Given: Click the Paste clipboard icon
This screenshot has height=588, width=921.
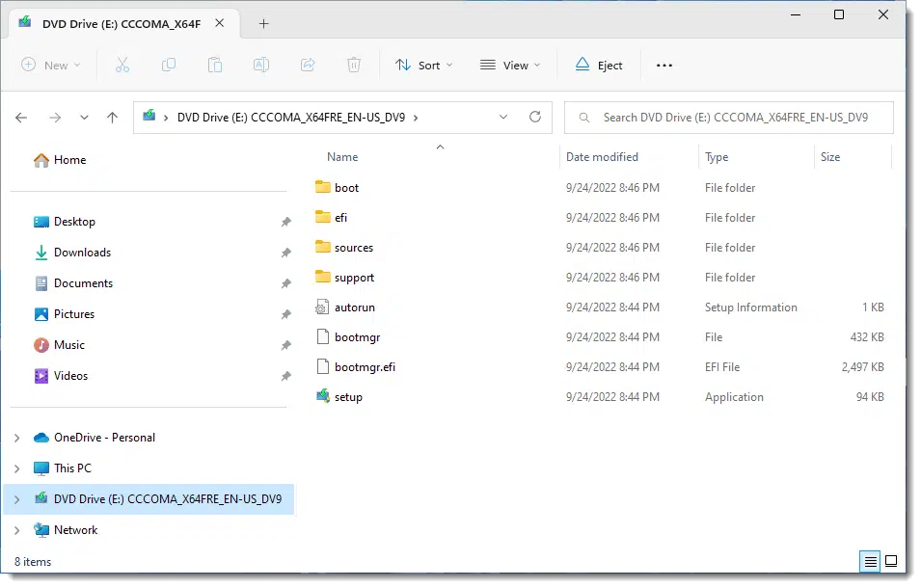Looking at the screenshot, I should click(x=215, y=66).
